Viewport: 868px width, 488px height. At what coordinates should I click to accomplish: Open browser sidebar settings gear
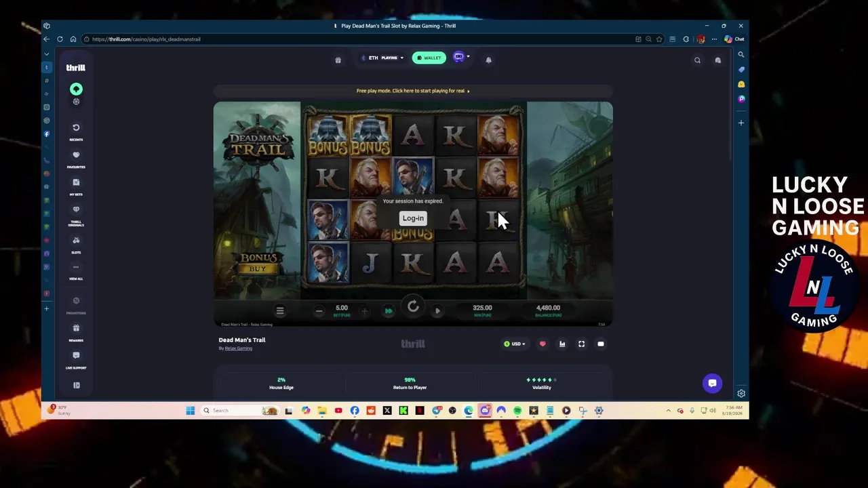coord(741,394)
